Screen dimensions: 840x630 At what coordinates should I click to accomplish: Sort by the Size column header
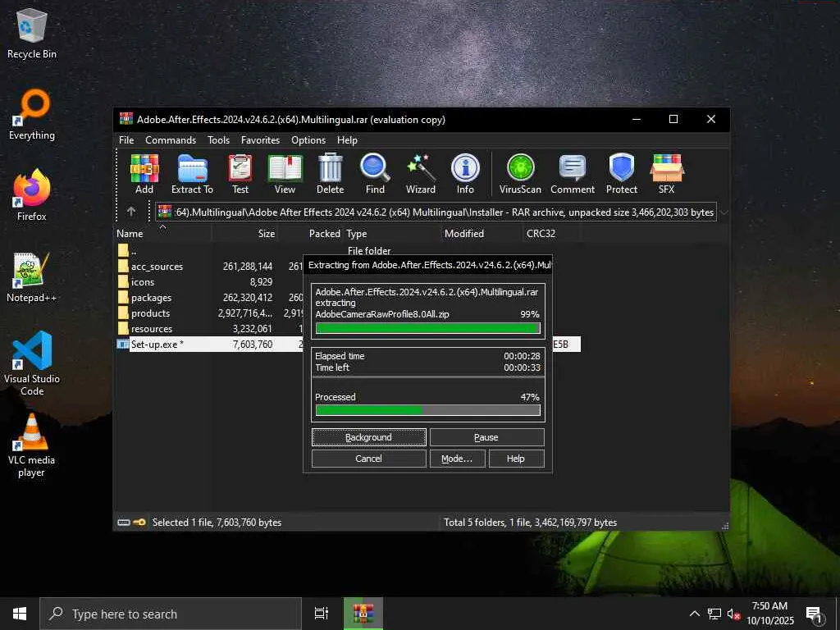(245, 234)
